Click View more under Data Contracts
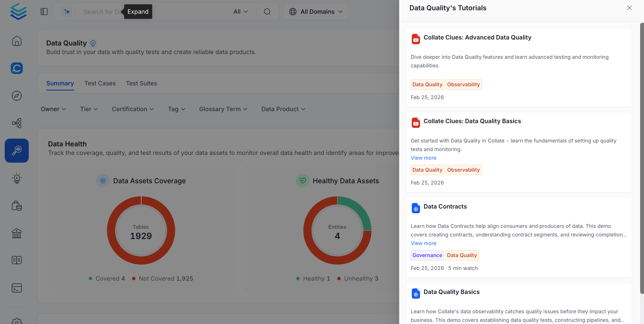Image resolution: width=644 pixels, height=324 pixels. coord(423,243)
